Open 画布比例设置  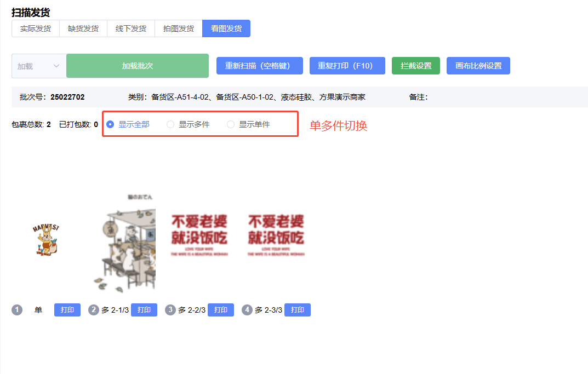pyautogui.click(x=478, y=66)
